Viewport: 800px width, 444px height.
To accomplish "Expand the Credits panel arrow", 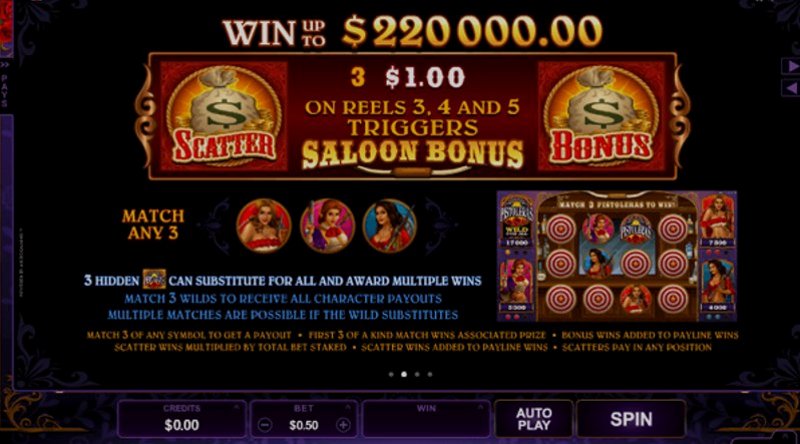I will pos(236,407).
